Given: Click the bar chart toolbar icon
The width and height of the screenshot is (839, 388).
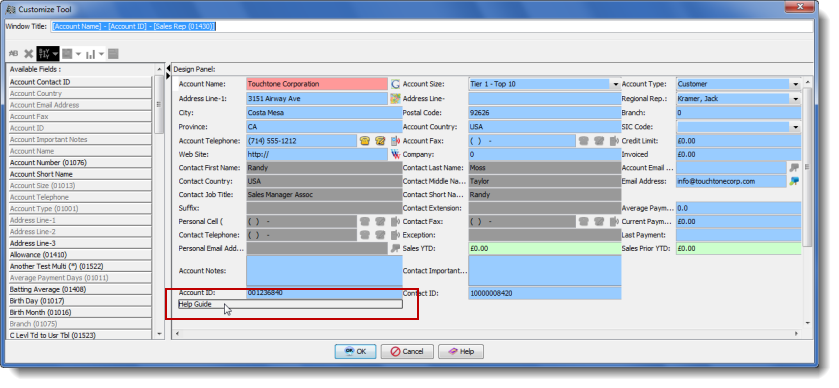Looking at the screenshot, I should click(x=90, y=54).
